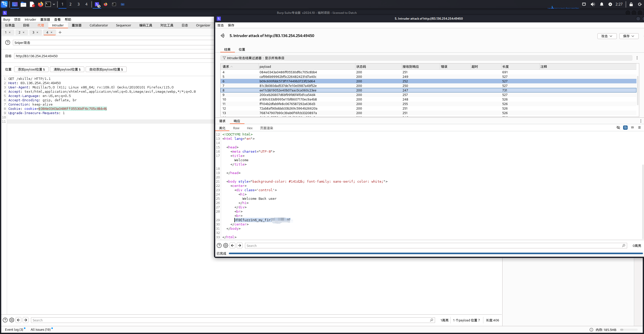Close Intruder sub-tab 3
This screenshot has width=644, height=334.
[38, 32]
